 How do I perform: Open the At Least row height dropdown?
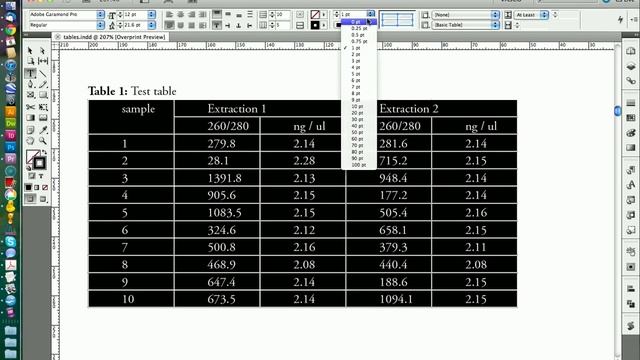pos(544,15)
